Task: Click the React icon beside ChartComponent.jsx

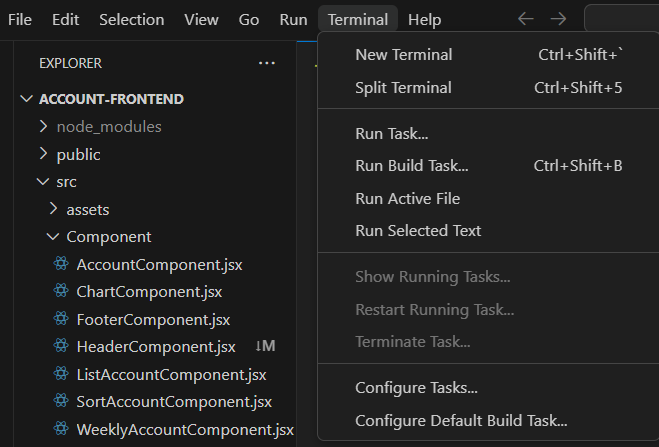Action: click(x=61, y=292)
